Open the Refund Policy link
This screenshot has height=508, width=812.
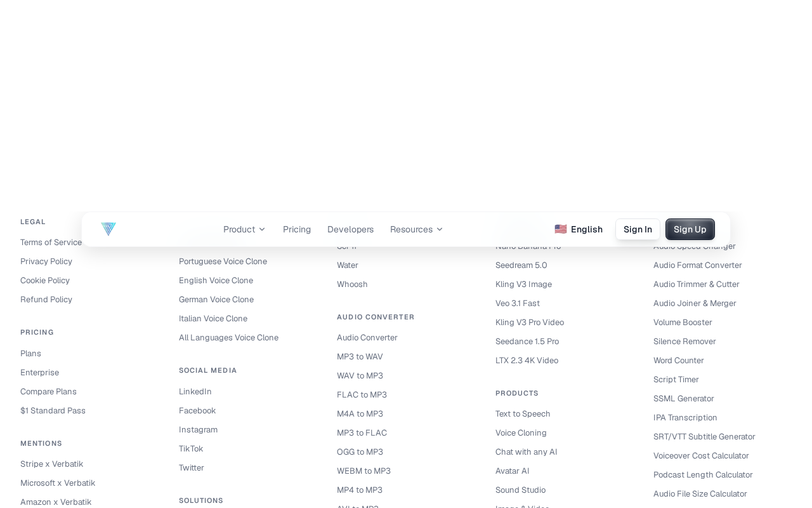point(46,300)
